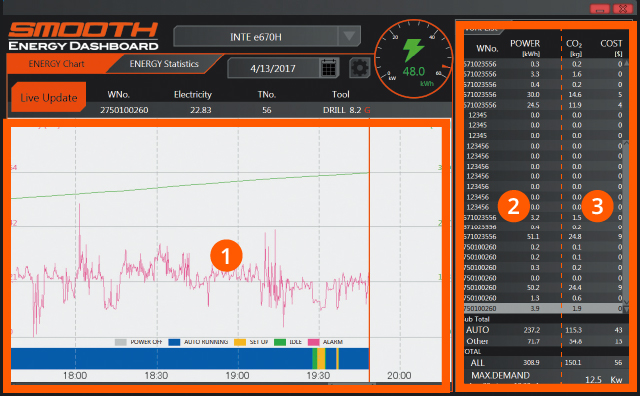
Task: Select the highlighted 750100260 row with 3.9 kWh
Action: pos(544,309)
